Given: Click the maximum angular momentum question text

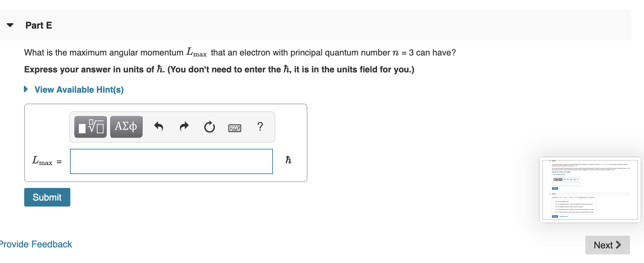Looking at the screenshot, I should [x=240, y=52].
